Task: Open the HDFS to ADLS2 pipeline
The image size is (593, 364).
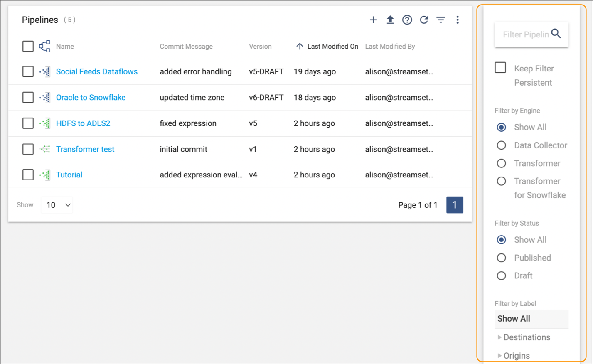Action: pyautogui.click(x=83, y=123)
